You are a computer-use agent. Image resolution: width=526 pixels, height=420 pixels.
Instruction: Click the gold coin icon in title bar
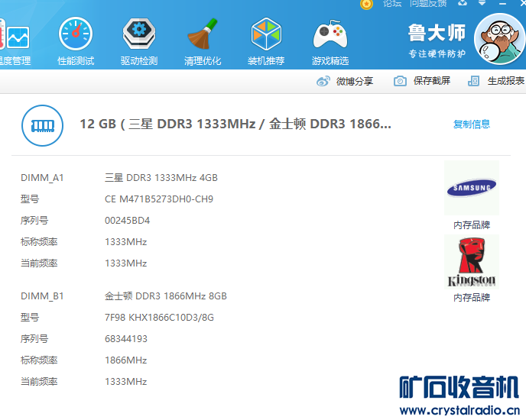click(x=366, y=4)
